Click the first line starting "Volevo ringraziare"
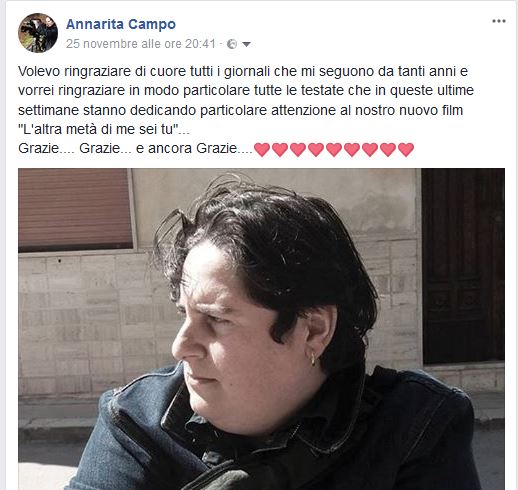 click(243, 71)
